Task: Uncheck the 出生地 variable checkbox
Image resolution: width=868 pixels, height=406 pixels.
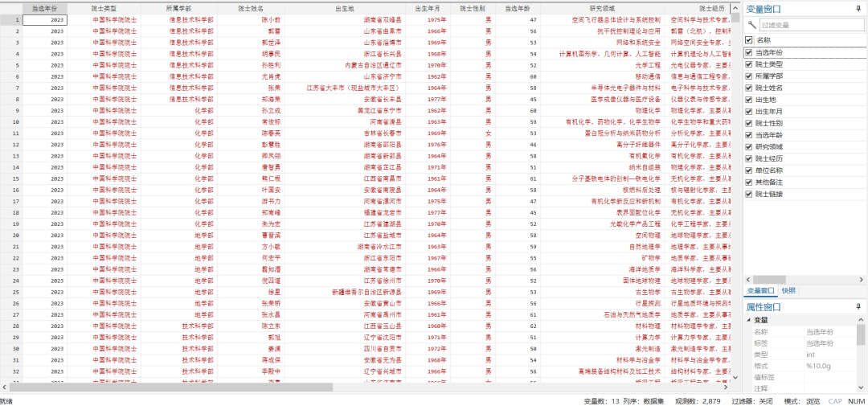Action: 749,100
